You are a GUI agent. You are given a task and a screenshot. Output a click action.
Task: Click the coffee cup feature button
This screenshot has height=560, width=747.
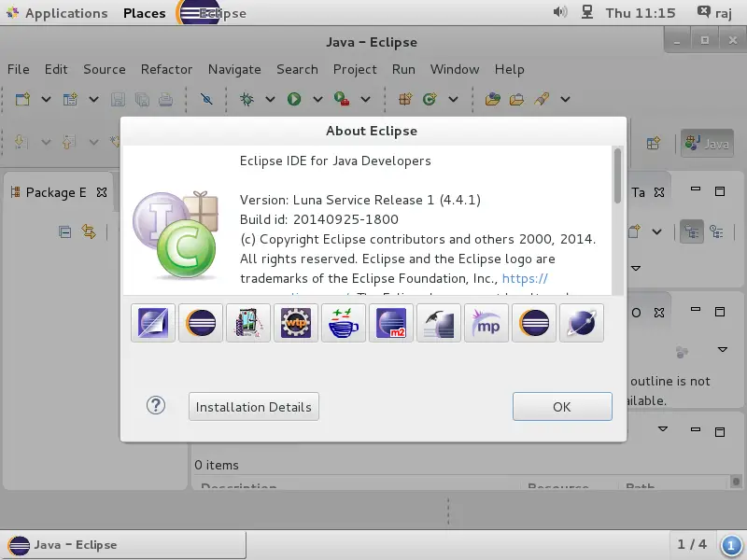[344, 323]
